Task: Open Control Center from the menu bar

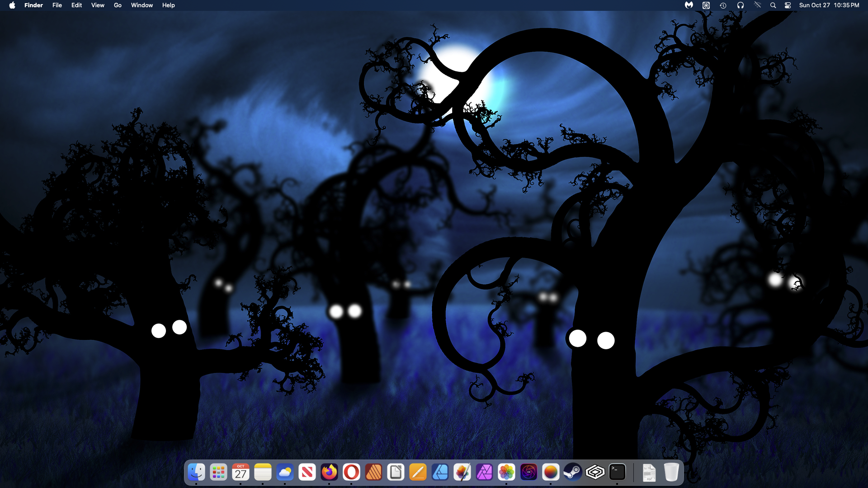Action: coord(788,5)
